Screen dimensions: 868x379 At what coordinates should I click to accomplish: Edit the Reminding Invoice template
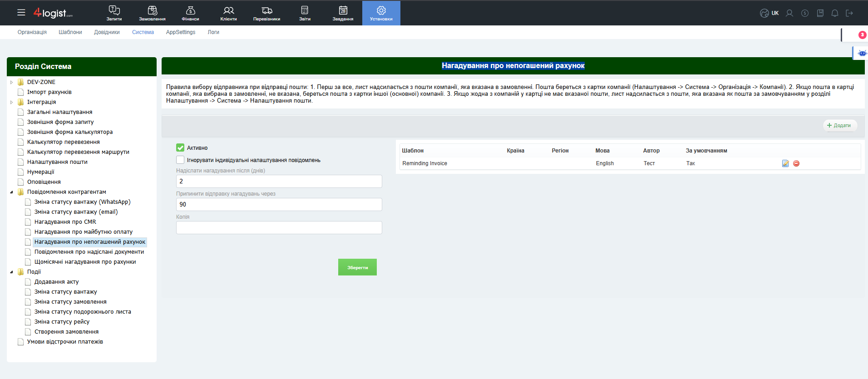(785, 163)
